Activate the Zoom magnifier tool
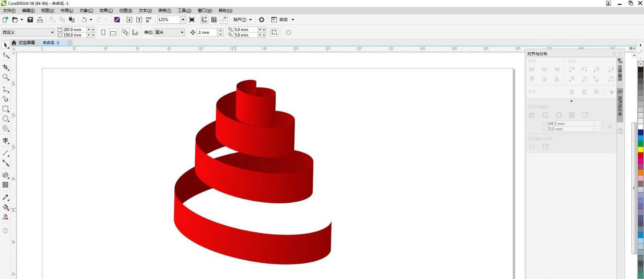This screenshot has height=279, width=644. pos(6,77)
